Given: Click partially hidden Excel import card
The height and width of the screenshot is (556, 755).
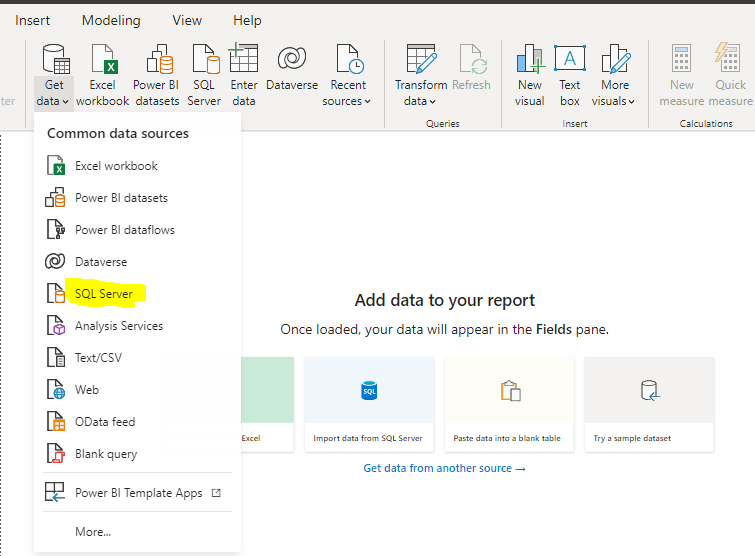Looking at the screenshot, I should point(268,404).
